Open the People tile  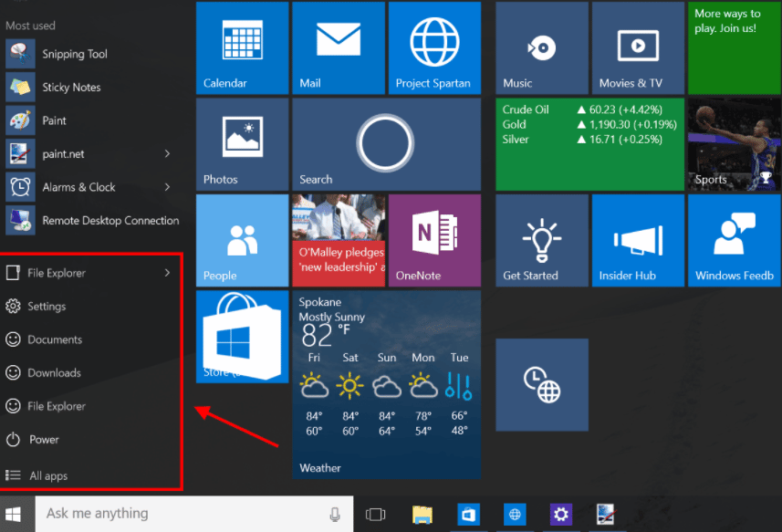coord(243,240)
